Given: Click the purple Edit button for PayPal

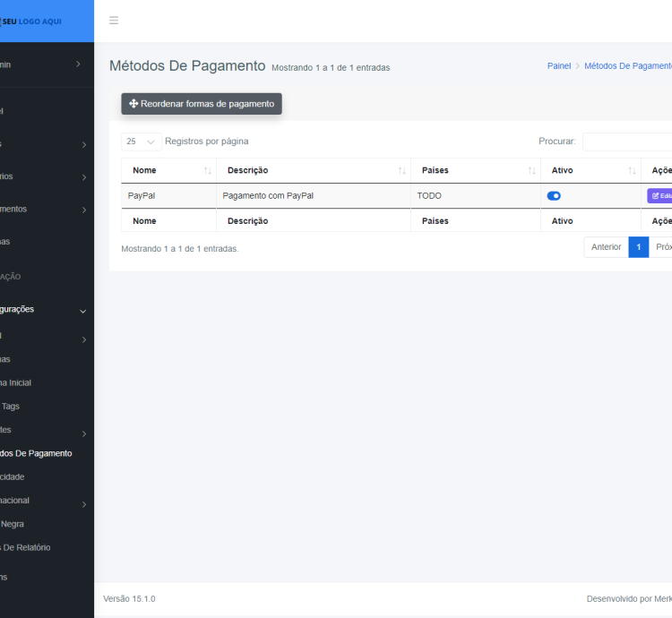Looking at the screenshot, I should [660, 195].
